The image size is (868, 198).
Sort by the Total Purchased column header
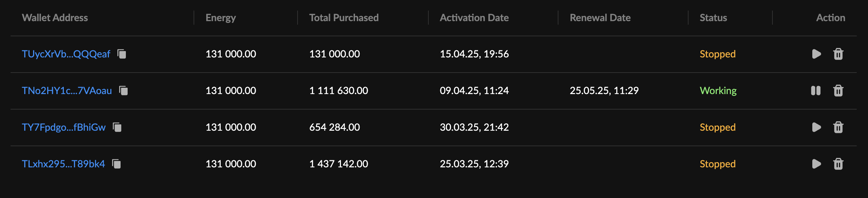[x=344, y=18]
